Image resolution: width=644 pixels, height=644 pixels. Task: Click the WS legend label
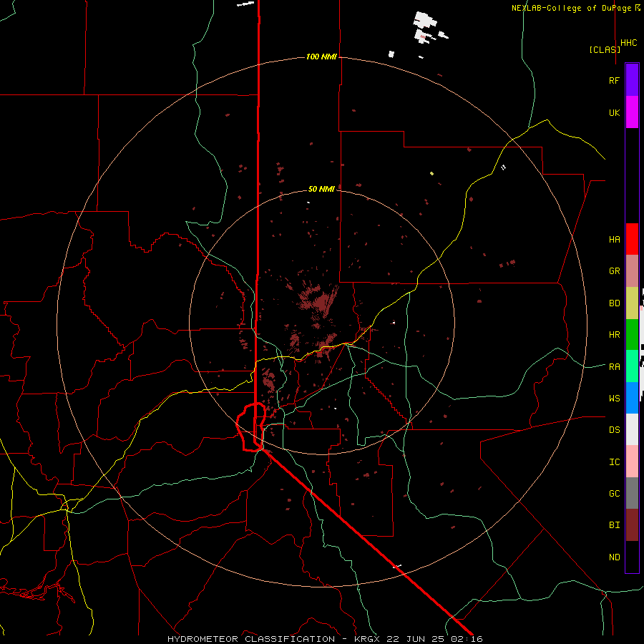(x=615, y=398)
